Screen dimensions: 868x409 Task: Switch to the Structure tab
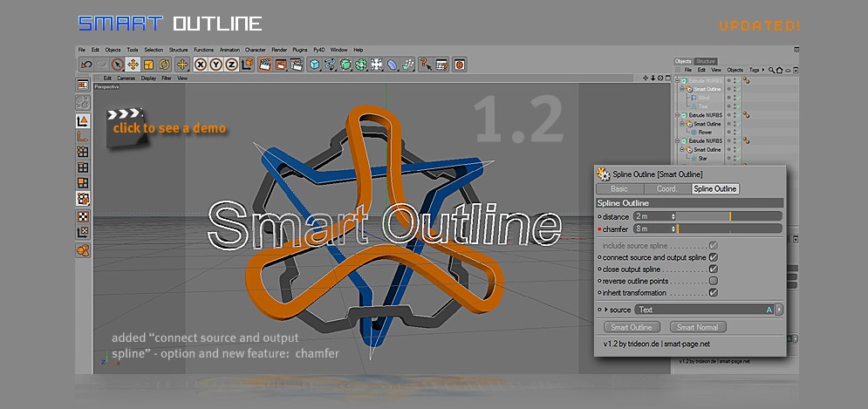(x=705, y=61)
